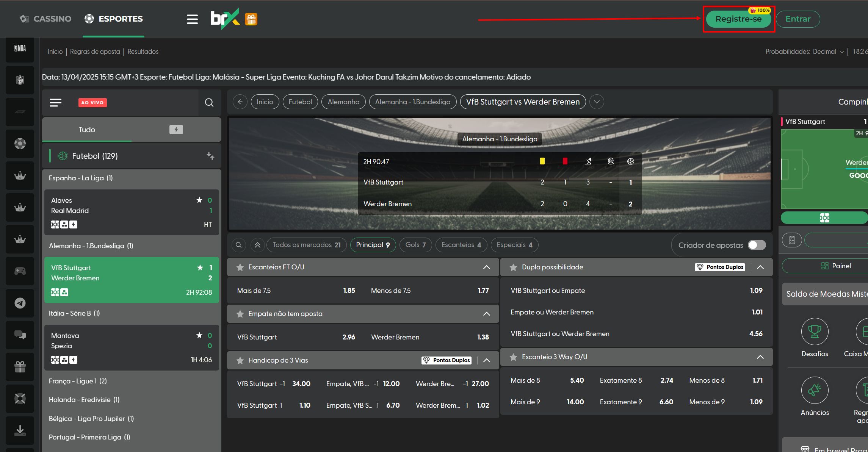
Task: Open search in the live events panel
Action: (209, 102)
